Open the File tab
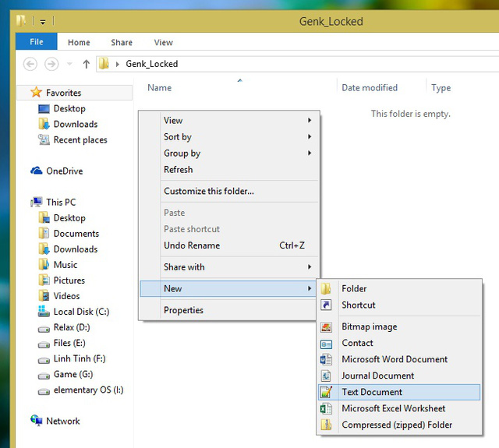Viewport: 499px width, 448px height. (37, 41)
